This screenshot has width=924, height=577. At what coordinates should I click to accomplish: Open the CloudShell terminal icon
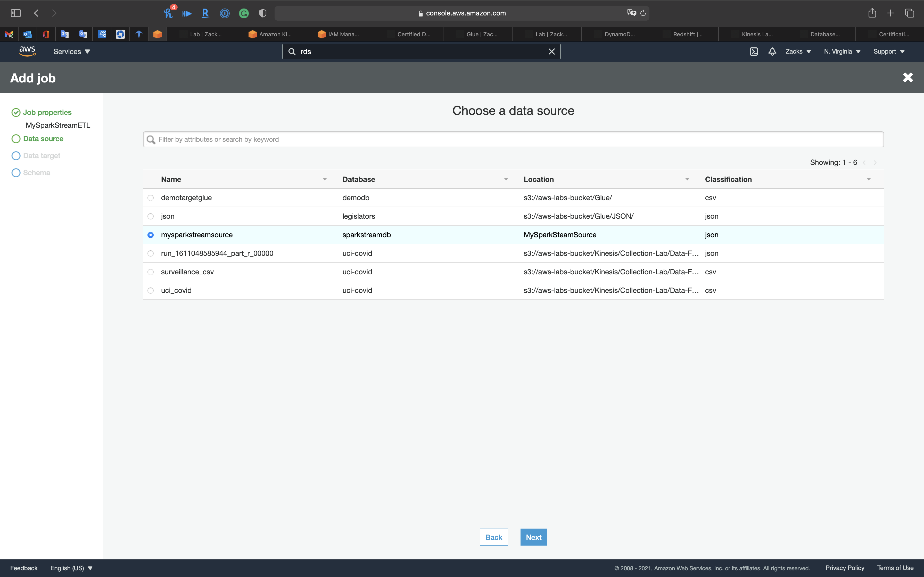[x=753, y=52]
